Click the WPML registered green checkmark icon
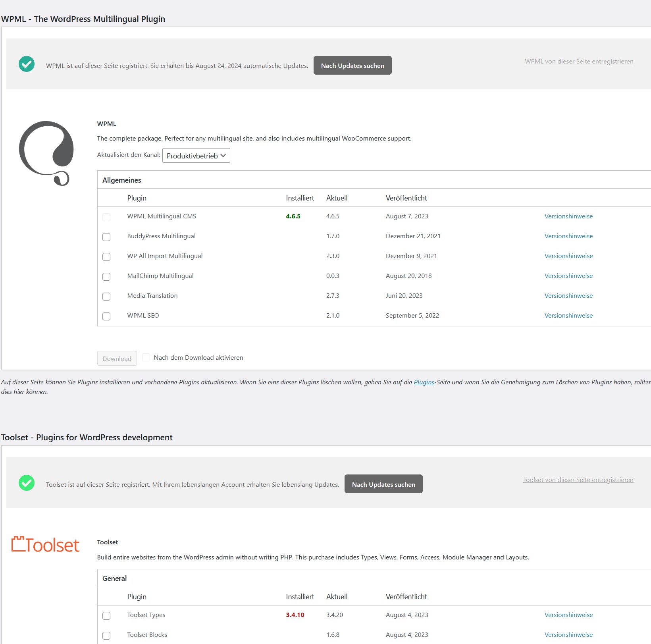Image resolution: width=651 pixels, height=644 pixels. [x=27, y=64]
